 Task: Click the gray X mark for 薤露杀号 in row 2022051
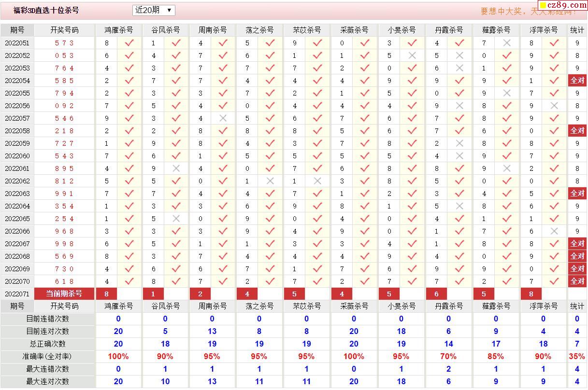coord(507,43)
